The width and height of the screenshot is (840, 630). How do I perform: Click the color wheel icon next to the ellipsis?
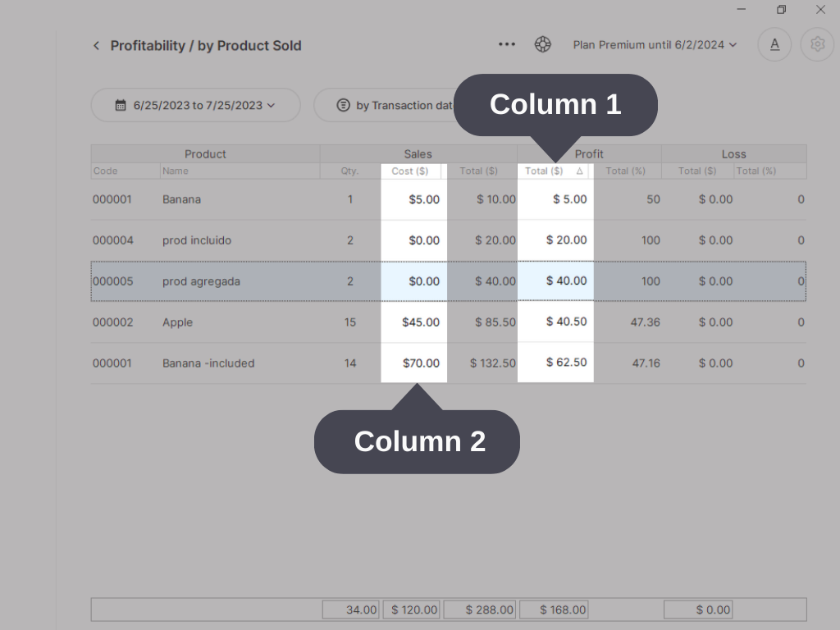(x=543, y=44)
